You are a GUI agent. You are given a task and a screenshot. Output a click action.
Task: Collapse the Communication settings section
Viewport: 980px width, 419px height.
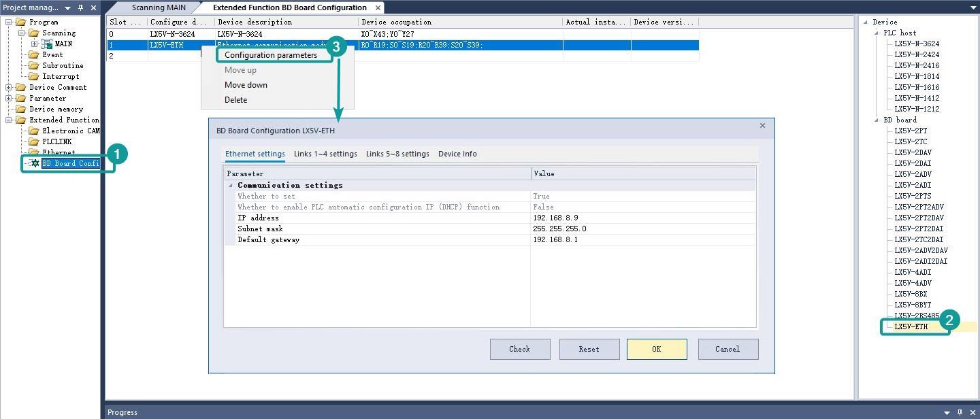coord(230,185)
